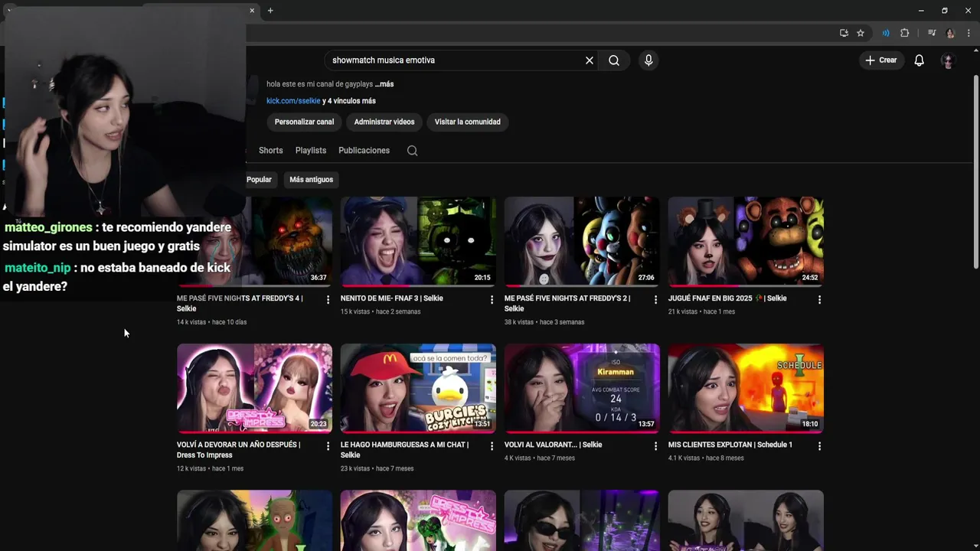Click Visitar la comunidad button

467,122
